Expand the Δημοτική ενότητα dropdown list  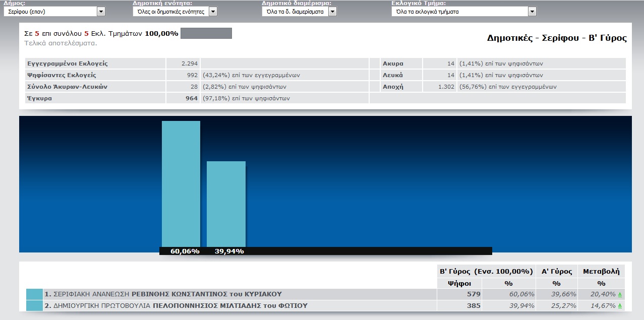[x=174, y=11]
